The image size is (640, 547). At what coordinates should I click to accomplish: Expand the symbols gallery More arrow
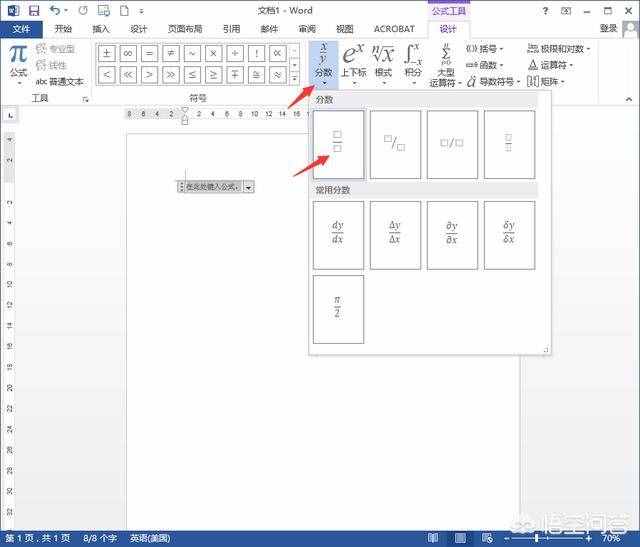click(295, 78)
